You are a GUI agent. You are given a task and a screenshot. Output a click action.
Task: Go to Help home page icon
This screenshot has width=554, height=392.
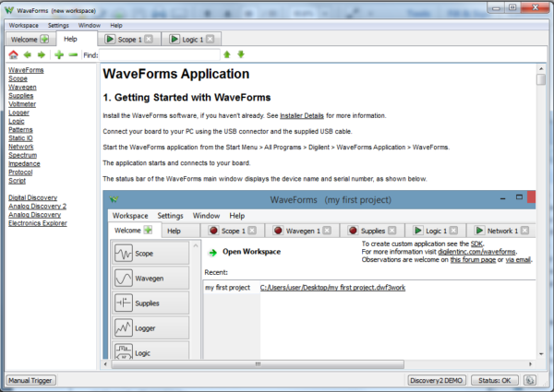pos(14,54)
